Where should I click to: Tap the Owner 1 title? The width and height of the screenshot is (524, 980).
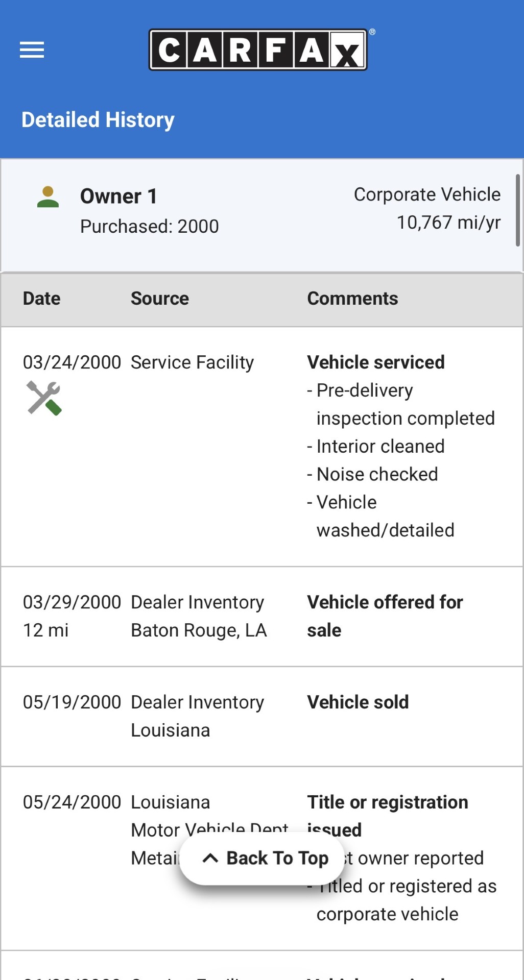(x=118, y=197)
